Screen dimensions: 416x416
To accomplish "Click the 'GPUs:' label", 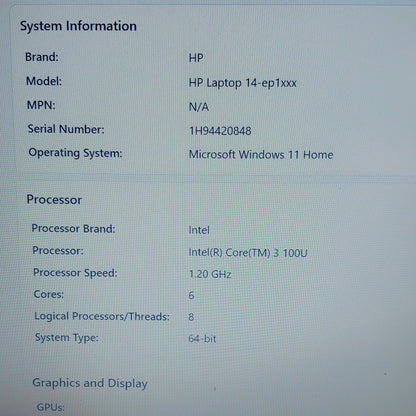I will coord(51,407).
